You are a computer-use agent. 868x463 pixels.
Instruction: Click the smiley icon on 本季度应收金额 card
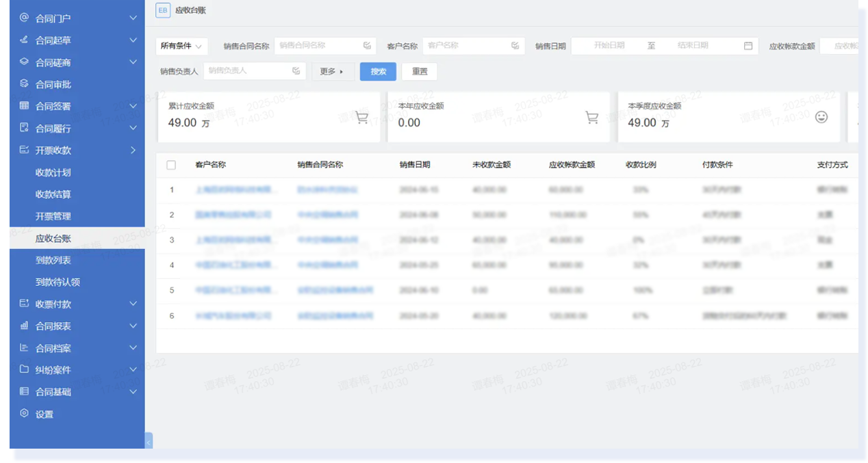pyautogui.click(x=821, y=117)
